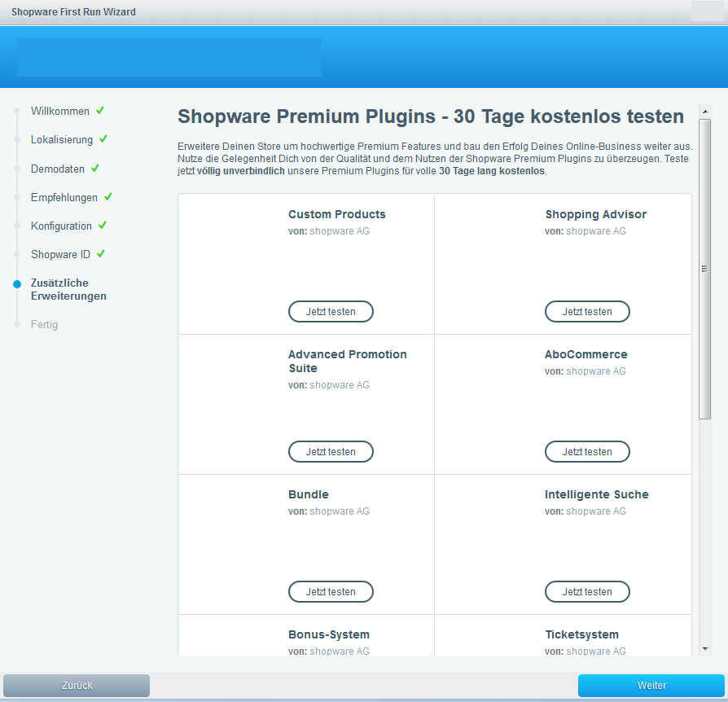Click the Bundle plugin title
728x702 pixels.
pos(309,494)
